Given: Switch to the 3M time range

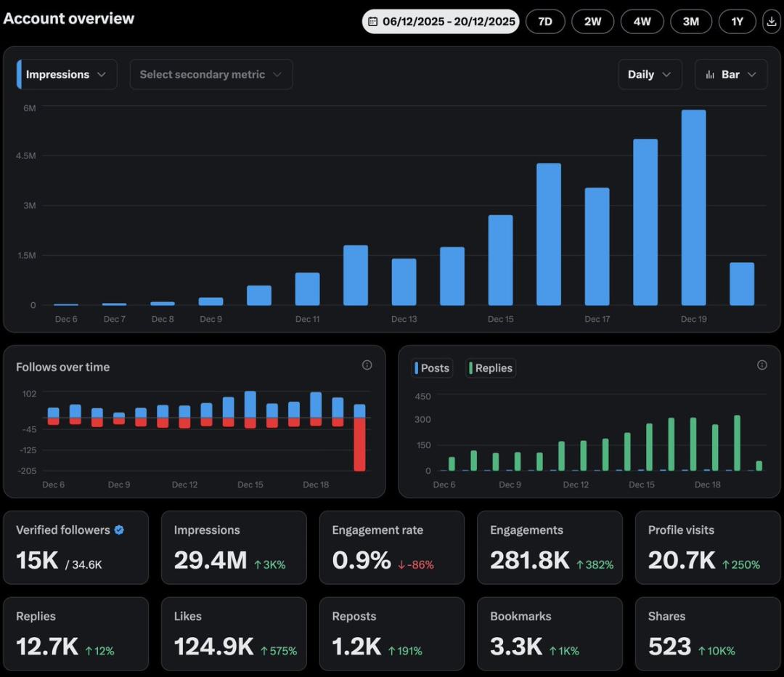Looking at the screenshot, I should (x=690, y=22).
